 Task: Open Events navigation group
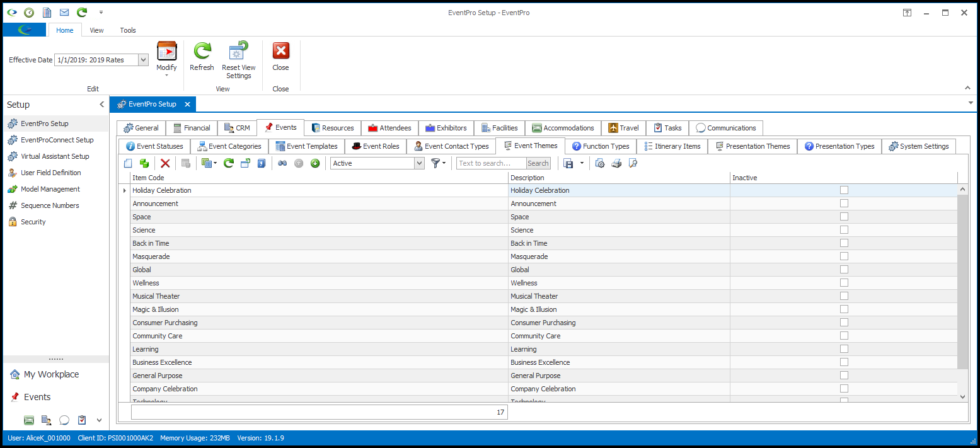(56, 397)
